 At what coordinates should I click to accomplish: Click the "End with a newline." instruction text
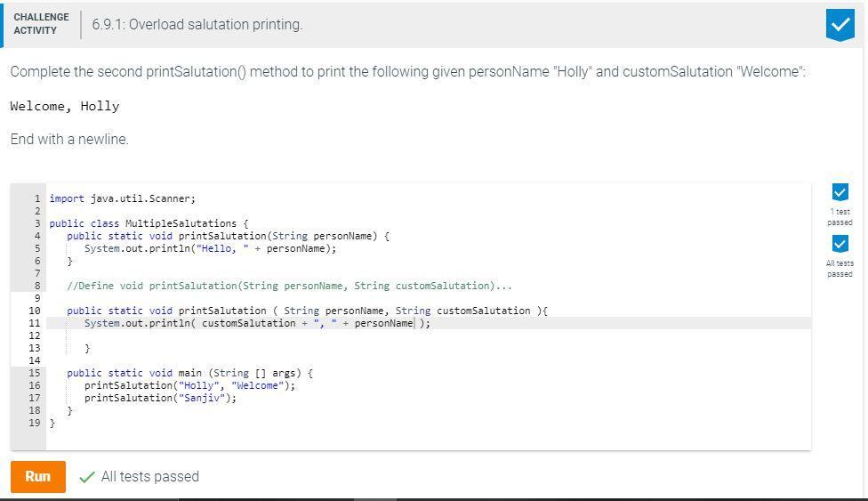point(69,139)
